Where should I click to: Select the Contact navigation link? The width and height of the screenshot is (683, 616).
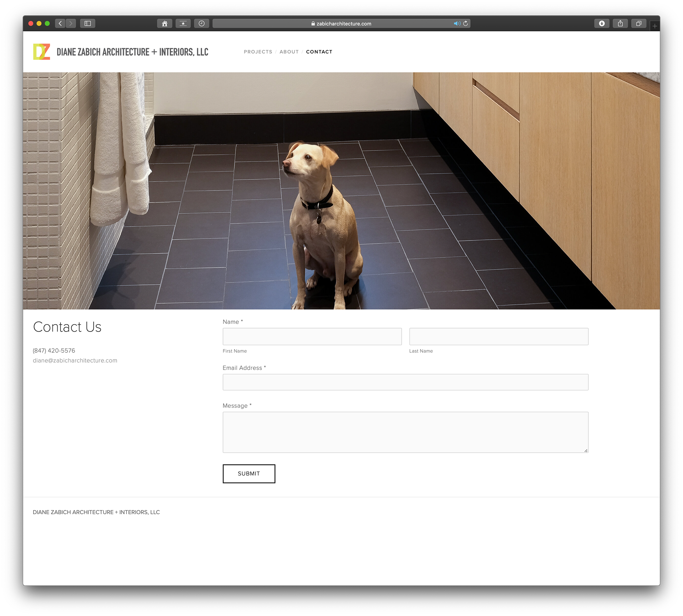319,52
